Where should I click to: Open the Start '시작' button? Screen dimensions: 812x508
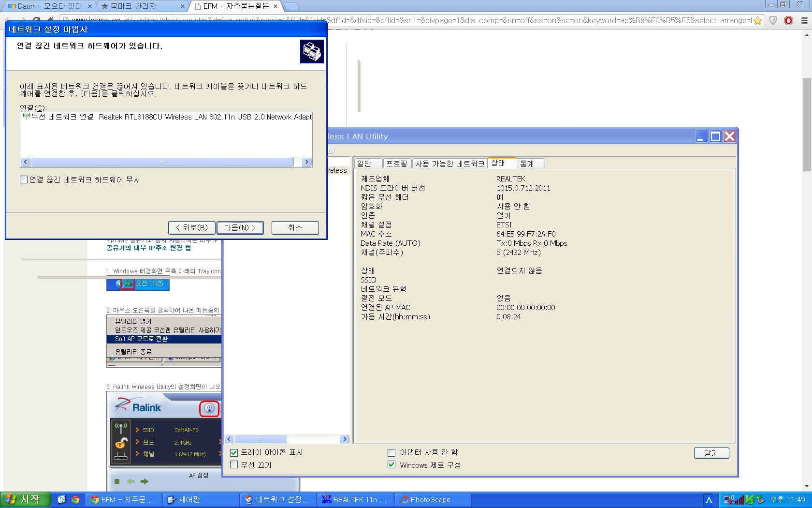click(x=26, y=499)
